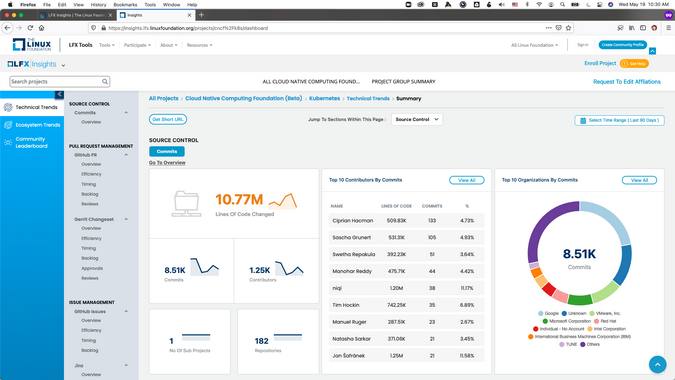Click the Google legend color swatch
The height and width of the screenshot is (380, 675).
(541, 313)
